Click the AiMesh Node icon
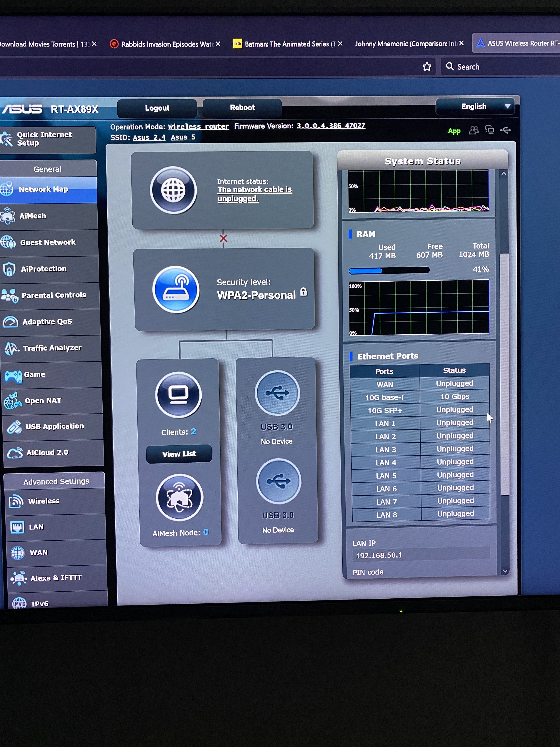Image resolution: width=560 pixels, height=747 pixels. coord(180,497)
